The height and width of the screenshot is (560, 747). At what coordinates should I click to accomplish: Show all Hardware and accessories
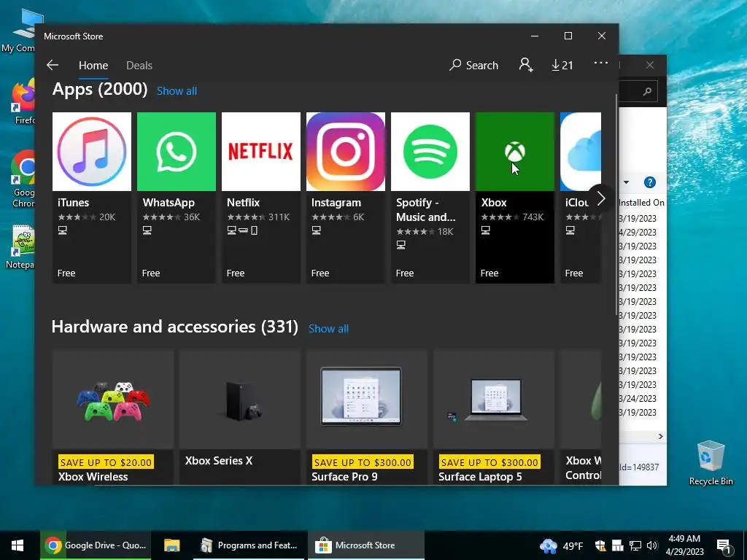pyautogui.click(x=329, y=329)
